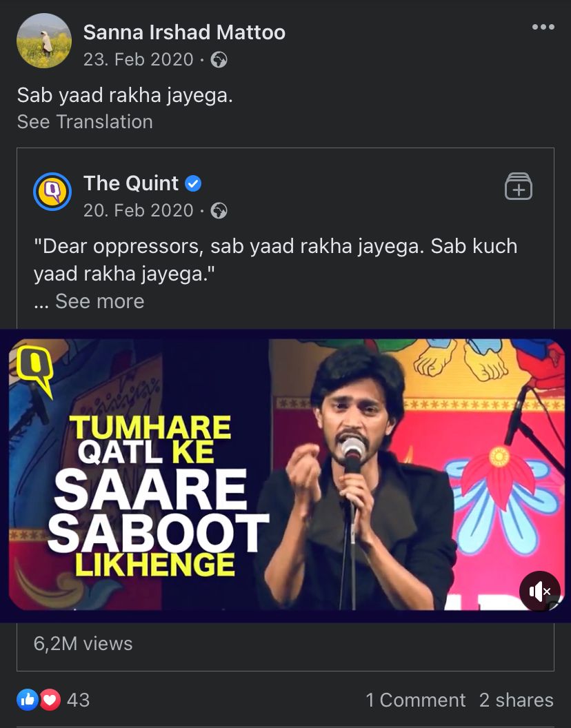The height and width of the screenshot is (728, 571).
Task: Click the 23. Feb 2020 post timestamp
Action: (x=138, y=60)
